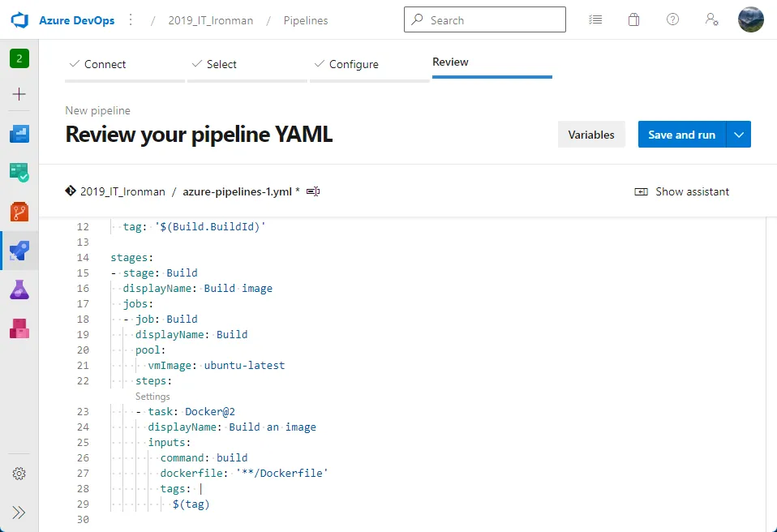Open help via the question mark icon
777x532 pixels.
click(x=672, y=19)
